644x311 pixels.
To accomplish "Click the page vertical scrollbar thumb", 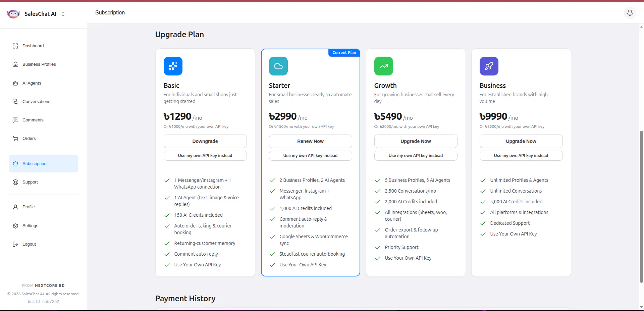I will [642, 206].
